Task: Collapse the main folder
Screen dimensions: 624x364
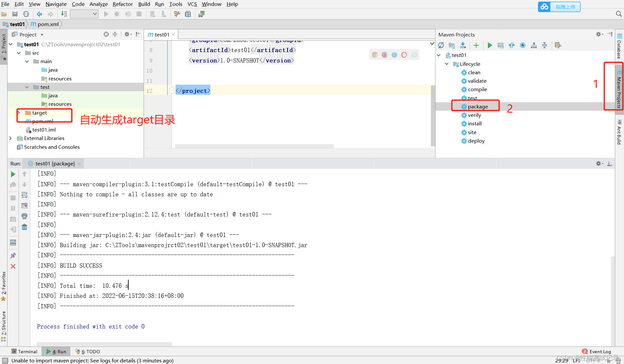Action: click(27, 62)
